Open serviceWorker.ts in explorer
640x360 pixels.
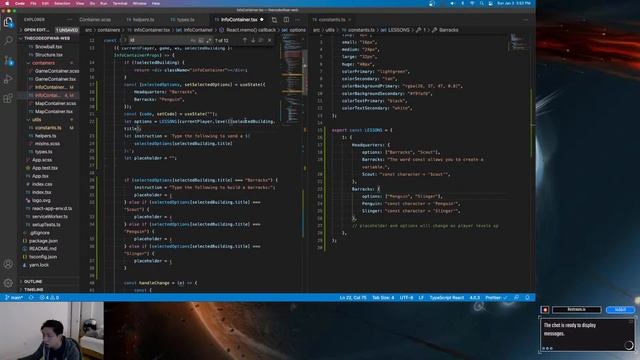[49, 216]
